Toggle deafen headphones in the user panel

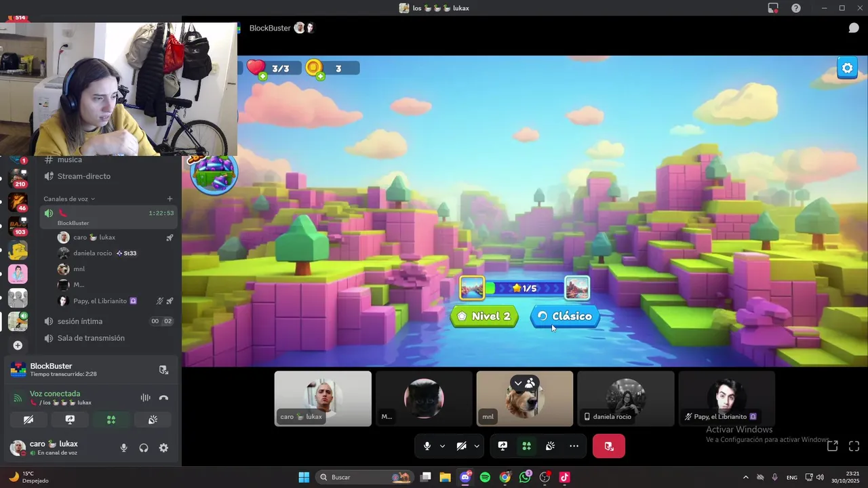pos(144,448)
